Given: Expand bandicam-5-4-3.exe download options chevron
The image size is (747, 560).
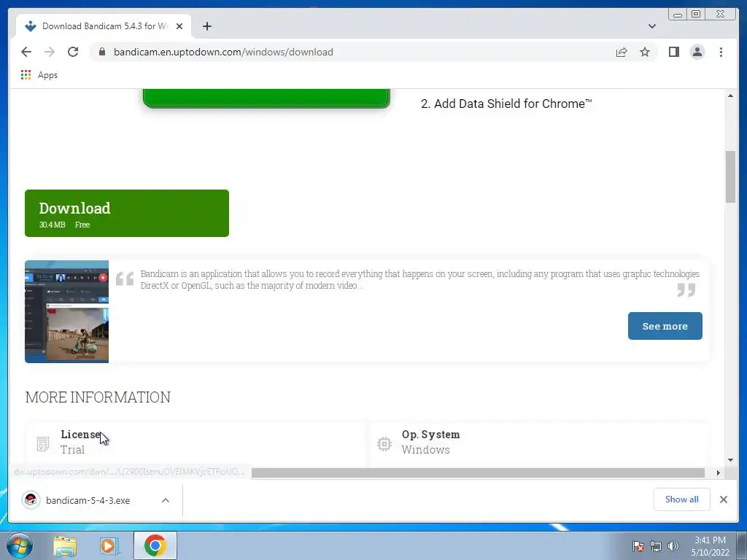Looking at the screenshot, I should point(166,500).
